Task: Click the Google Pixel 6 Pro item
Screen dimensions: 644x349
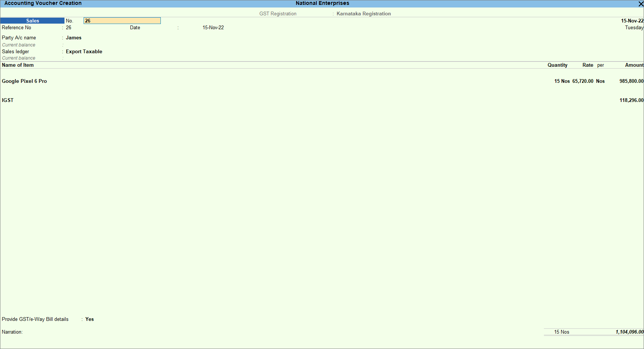Action: point(24,81)
